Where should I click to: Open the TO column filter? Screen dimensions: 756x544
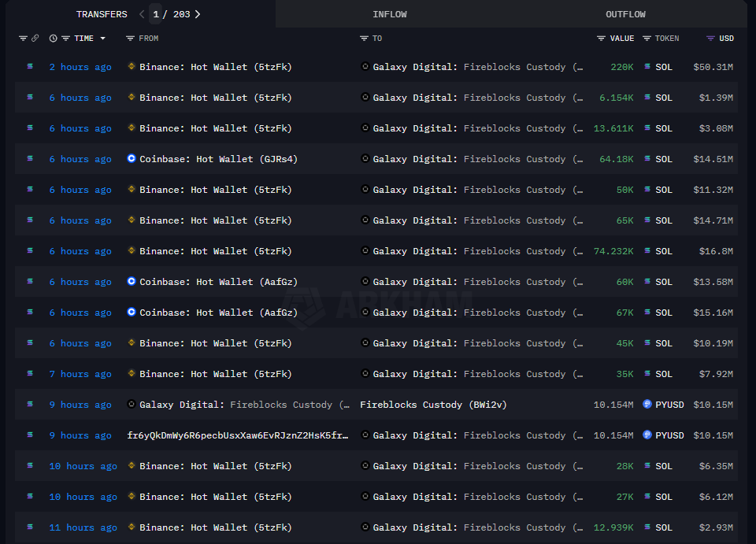(x=364, y=39)
